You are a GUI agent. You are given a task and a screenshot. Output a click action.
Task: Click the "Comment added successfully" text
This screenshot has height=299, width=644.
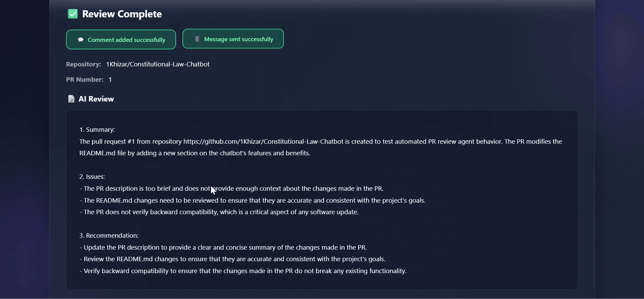pyautogui.click(x=126, y=40)
